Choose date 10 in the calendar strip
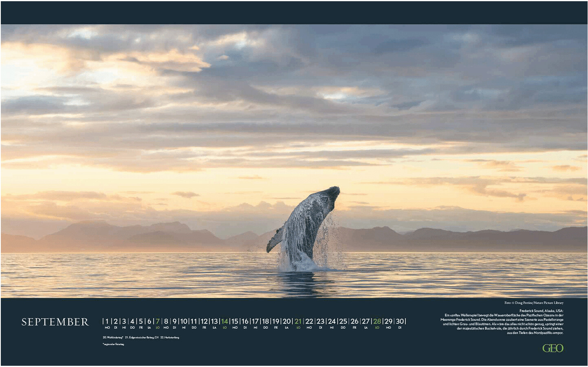Screen dimensions: 588x367 184,322
